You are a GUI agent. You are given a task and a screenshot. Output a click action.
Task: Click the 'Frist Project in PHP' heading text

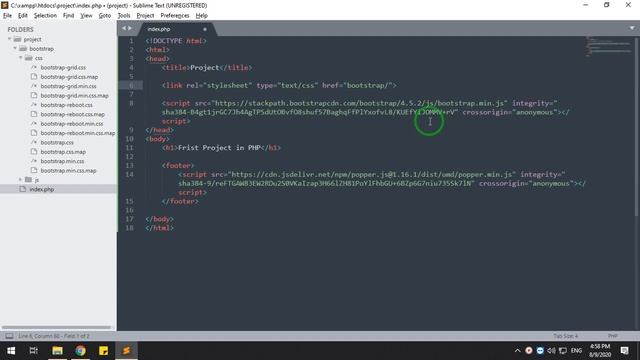click(x=219, y=148)
